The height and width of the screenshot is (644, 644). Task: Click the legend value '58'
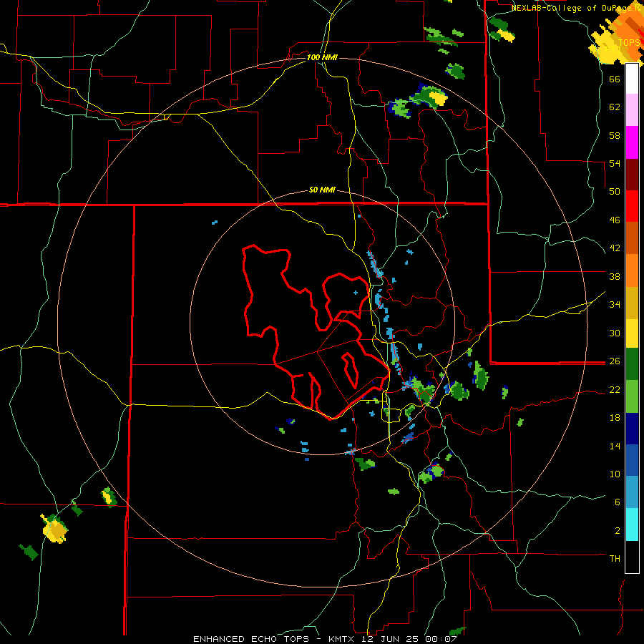pyautogui.click(x=615, y=135)
